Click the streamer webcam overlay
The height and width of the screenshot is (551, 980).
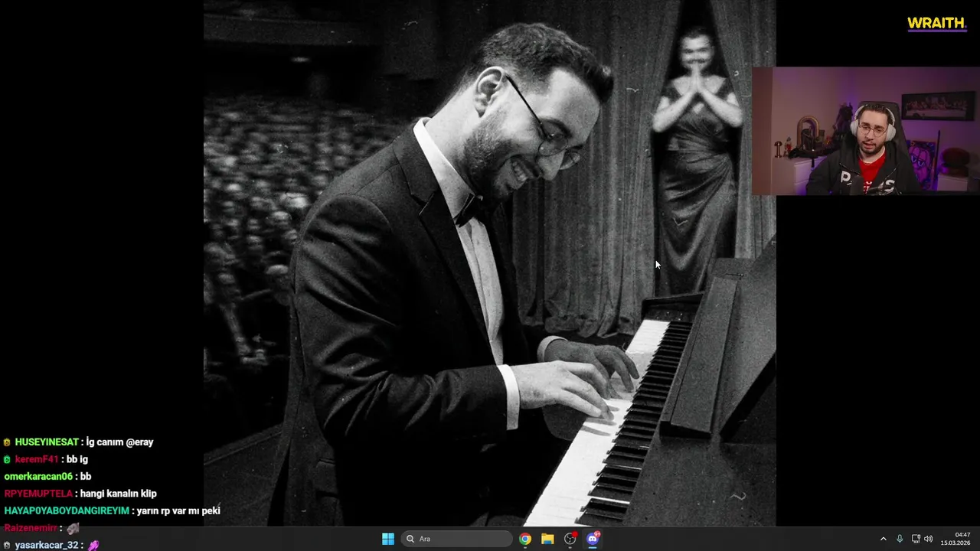pyautogui.click(x=866, y=131)
